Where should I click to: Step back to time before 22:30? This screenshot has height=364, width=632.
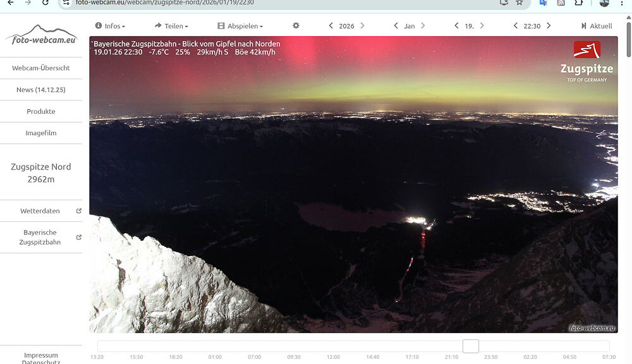(516, 26)
